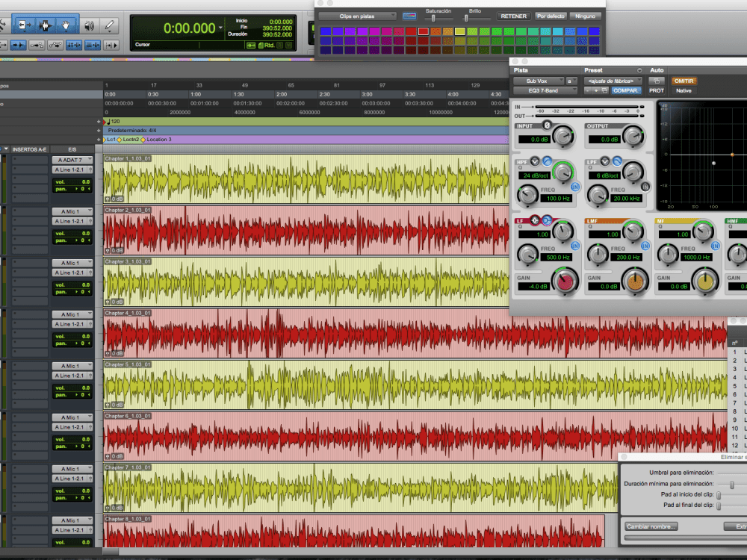Click the E/S column header
The height and width of the screenshot is (560, 747).
(x=72, y=149)
